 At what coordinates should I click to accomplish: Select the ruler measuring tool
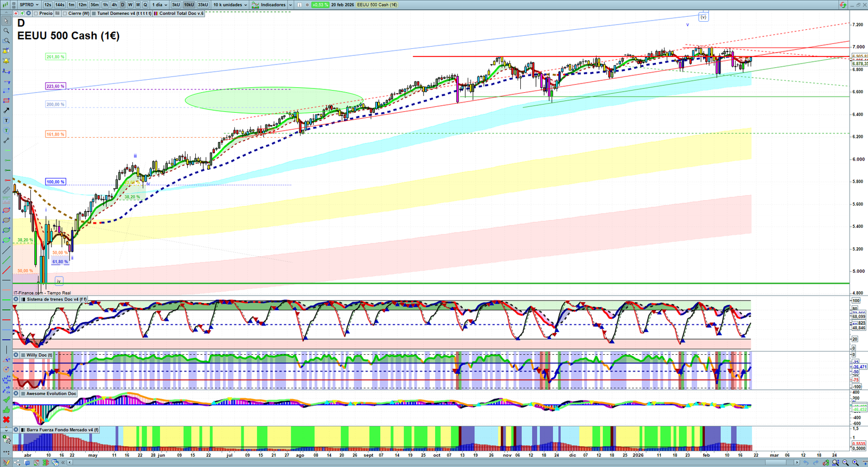click(6, 190)
